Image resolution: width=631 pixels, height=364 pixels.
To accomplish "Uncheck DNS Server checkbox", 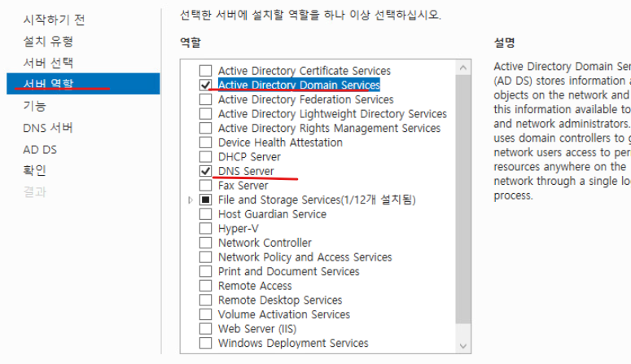I will pyautogui.click(x=206, y=171).
